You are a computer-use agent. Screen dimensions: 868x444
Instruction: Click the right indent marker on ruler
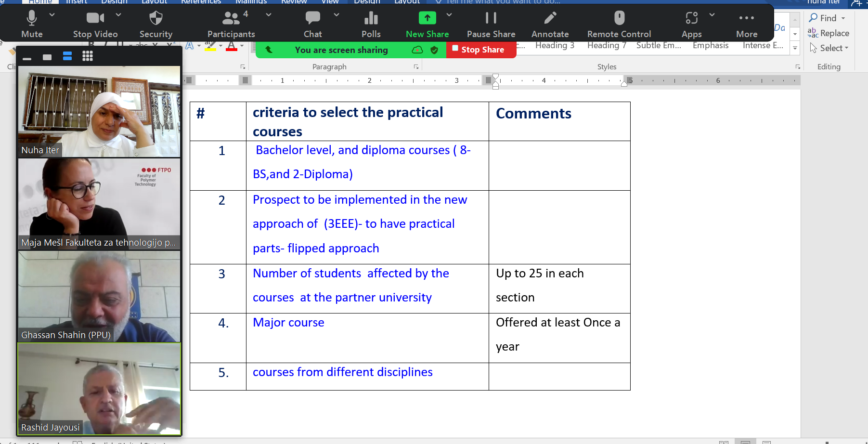tap(624, 84)
